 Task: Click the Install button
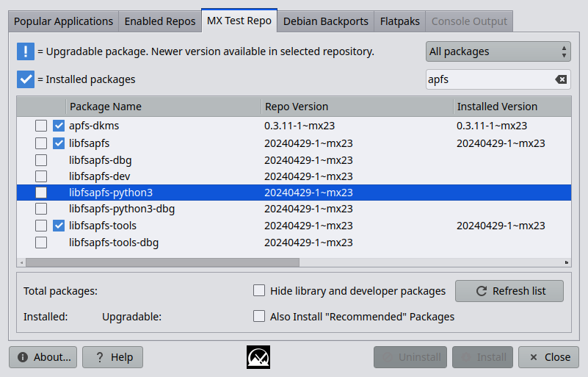pyautogui.click(x=482, y=357)
